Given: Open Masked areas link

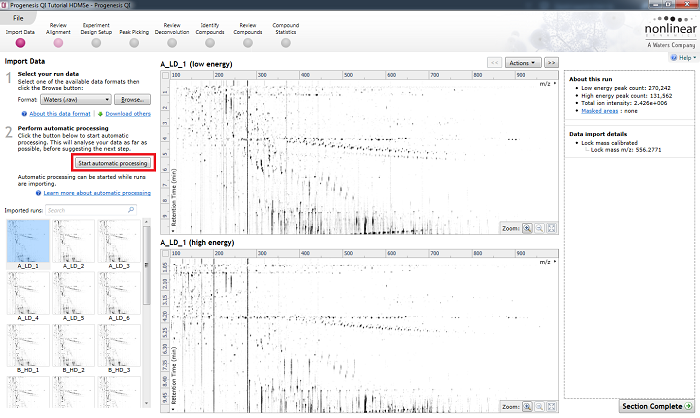Looking at the screenshot, I should 600,111.
